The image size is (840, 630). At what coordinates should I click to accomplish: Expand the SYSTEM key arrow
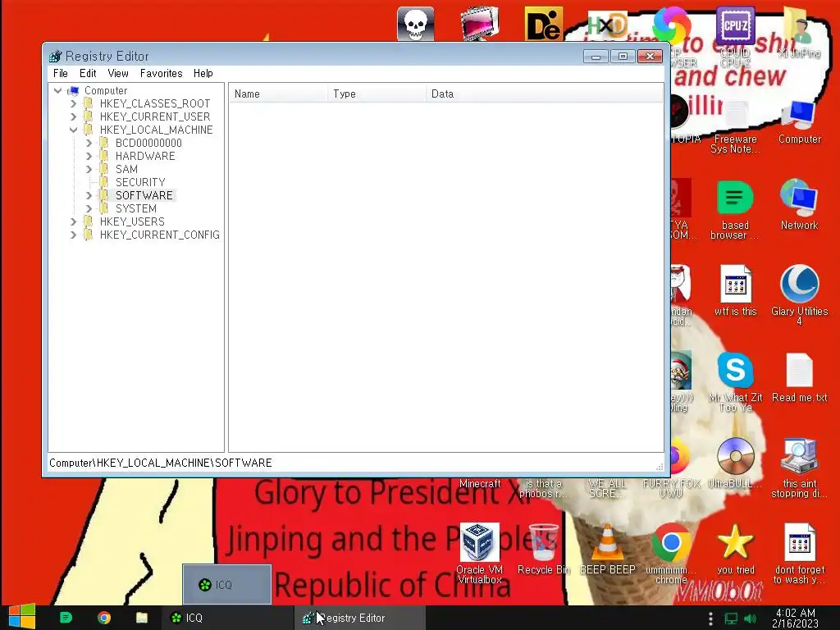(89, 208)
